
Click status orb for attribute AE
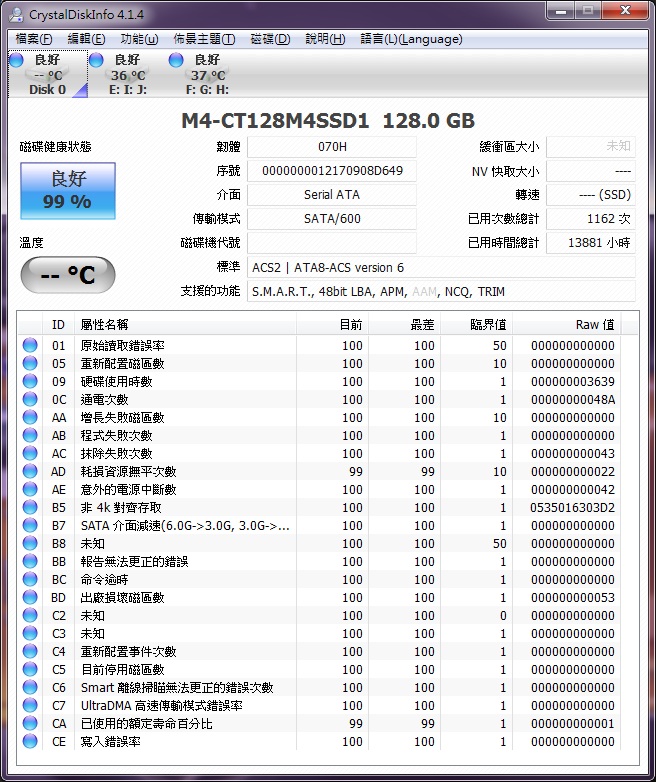click(30, 489)
